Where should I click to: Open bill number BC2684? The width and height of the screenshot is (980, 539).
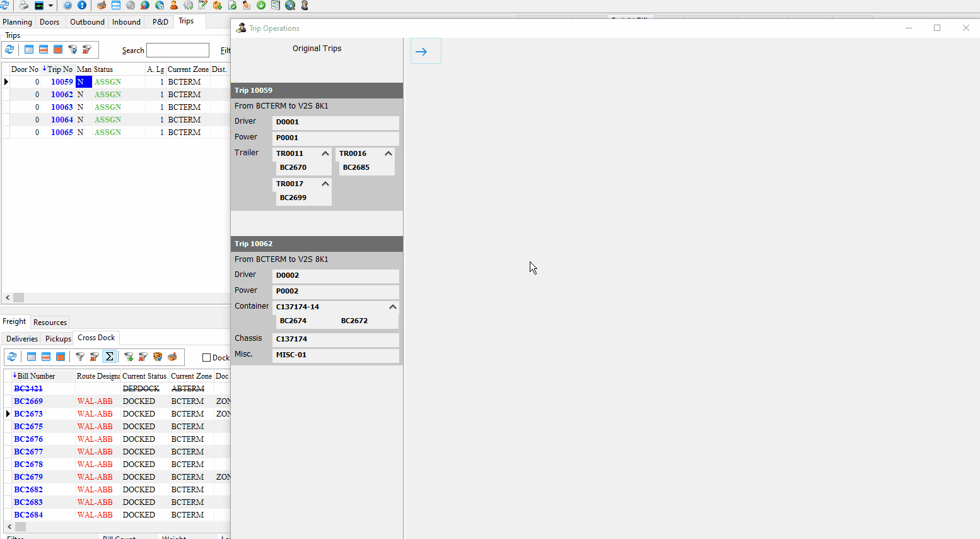(x=28, y=515)
